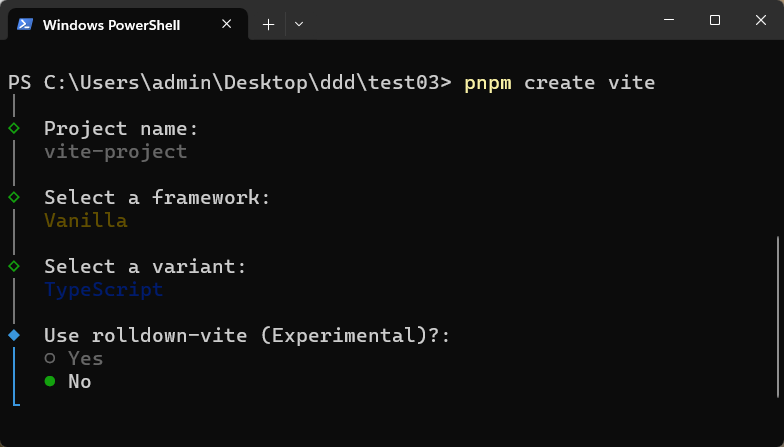Click the 'Use rolldown-vite (Experimental)?:' prompt text
Image resolution: width=784 pixels, height=447 pixels.
[x=247, y=335]
